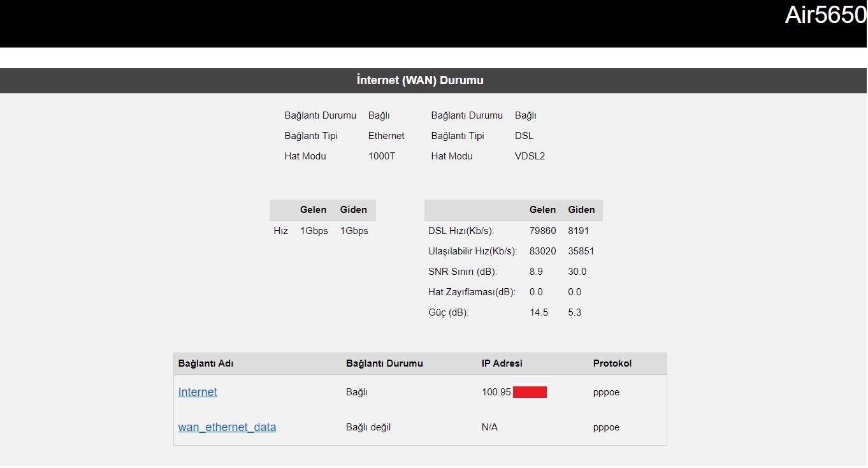Select the 30.0 SNR value
The width and height of the screenshot is (868, 468).
[x=577, y=272]
